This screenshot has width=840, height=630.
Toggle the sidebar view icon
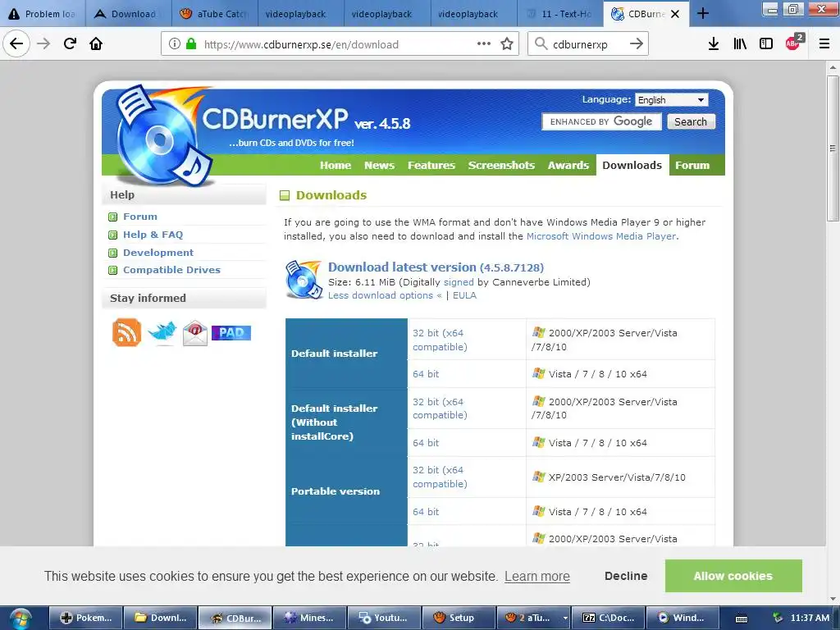[766, 44]
